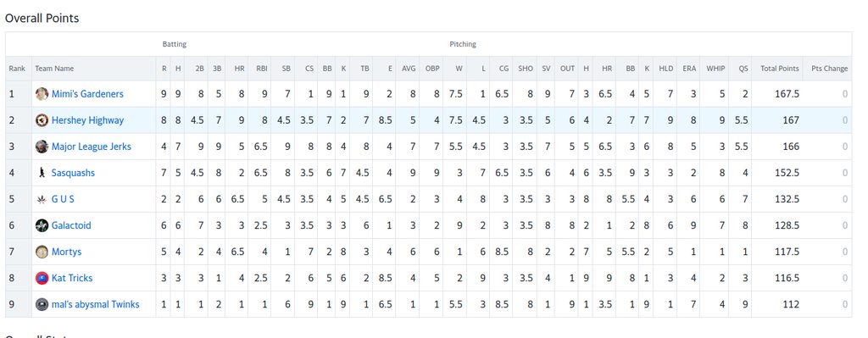The width and height of the screenshot is (868, 338).
Task: Click Kat Tricks flag logo icon
Action: (42, 278)
